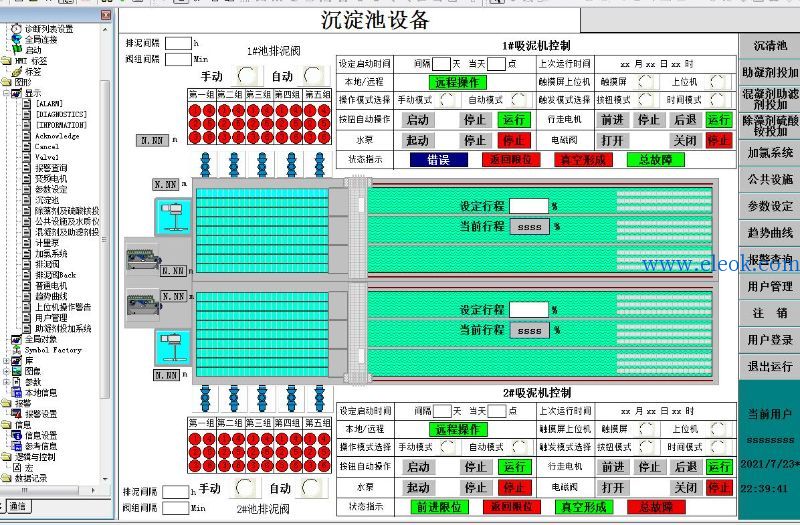The image size is (800, 525).
Task: Toggle the 自动 indicator for 2#池排泥阀
Action: tap(311, 488)
